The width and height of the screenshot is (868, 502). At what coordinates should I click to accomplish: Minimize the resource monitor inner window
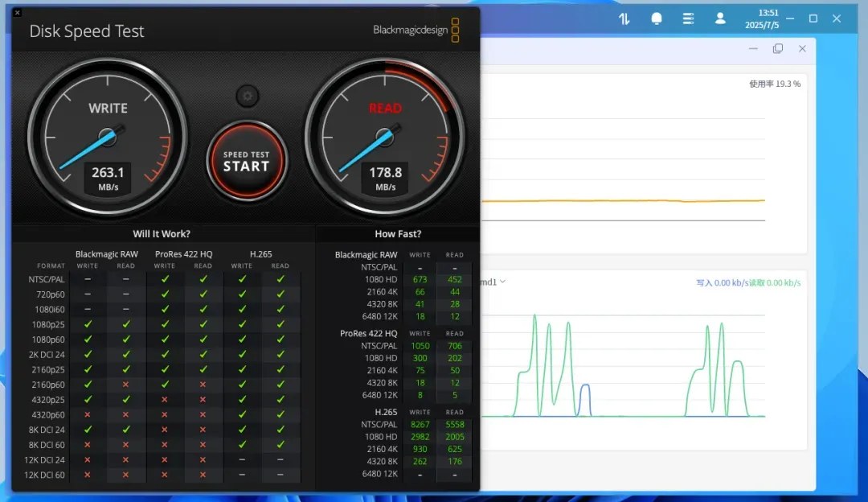coord(753,49)
